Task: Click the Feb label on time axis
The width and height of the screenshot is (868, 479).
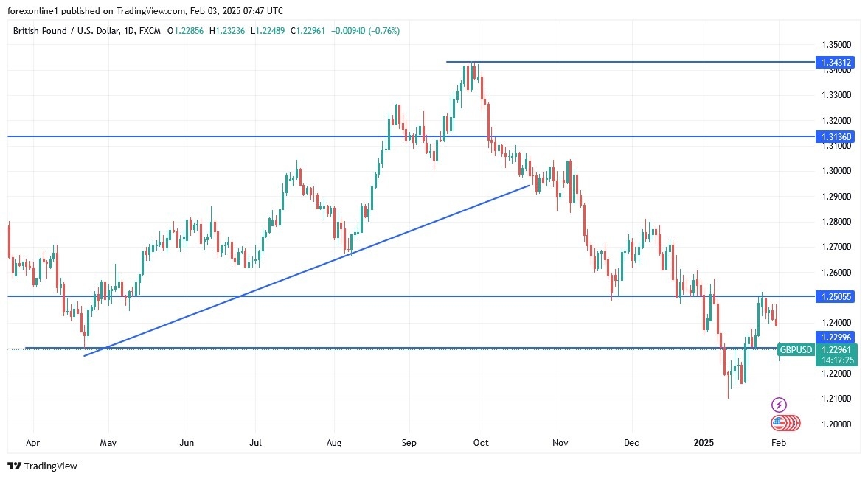Action: click(780, 443)
